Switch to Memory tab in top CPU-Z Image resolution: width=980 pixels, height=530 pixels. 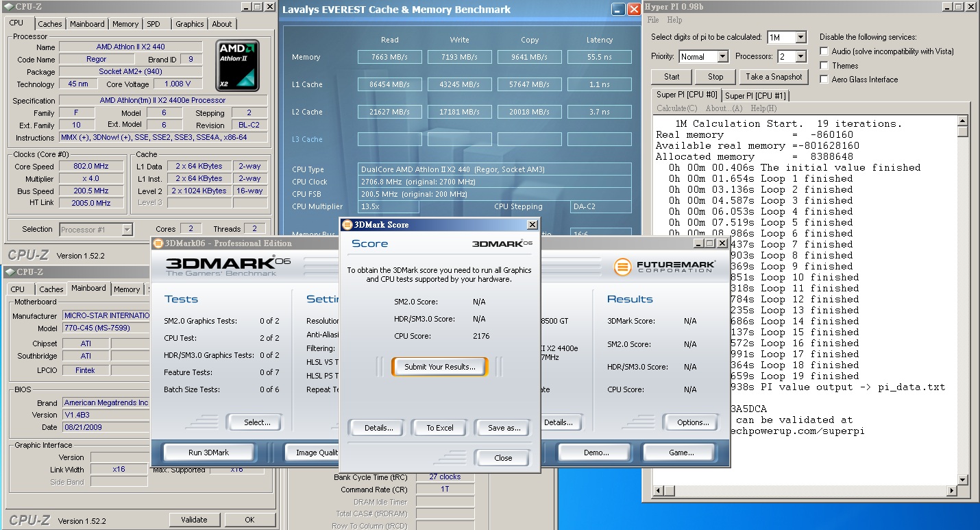pyautogui.click(x=125, y=24)
